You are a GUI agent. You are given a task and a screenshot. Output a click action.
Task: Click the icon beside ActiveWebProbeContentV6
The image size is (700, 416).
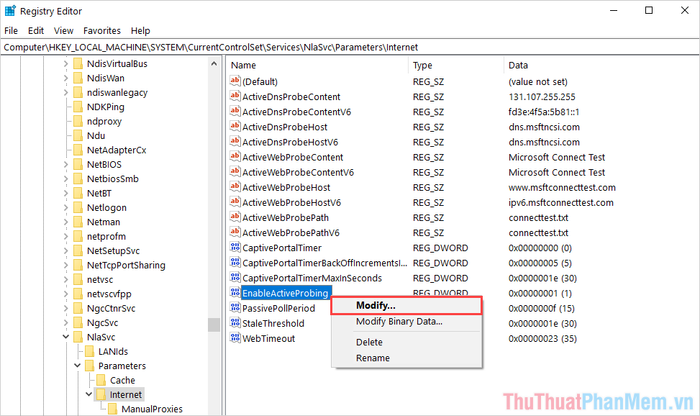click(x=235, y=171)
